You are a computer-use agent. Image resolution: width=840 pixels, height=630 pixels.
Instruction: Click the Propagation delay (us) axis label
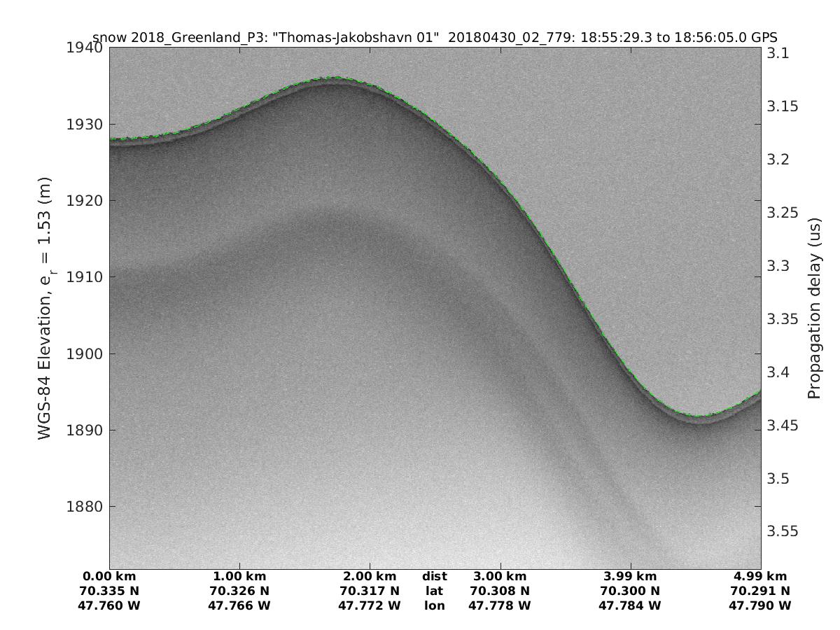(x=813, y=308)
